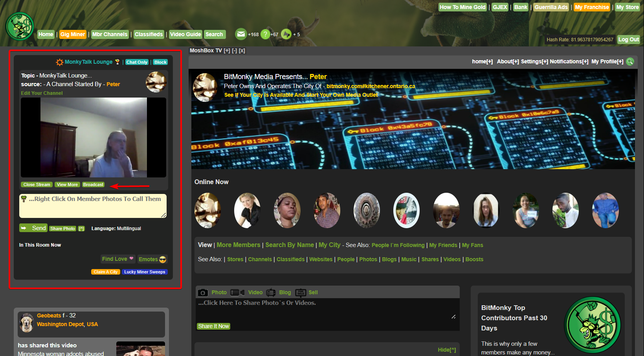Click the monkey dollar badge in Top Contributors
The image size is (644, 356).
pyautogui.click(x=592, y=325)
